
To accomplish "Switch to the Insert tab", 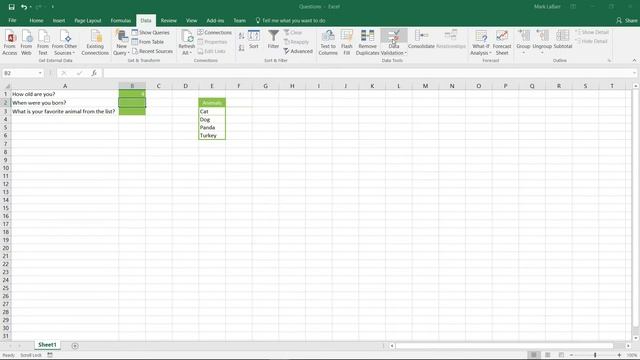I will [59, 20].
